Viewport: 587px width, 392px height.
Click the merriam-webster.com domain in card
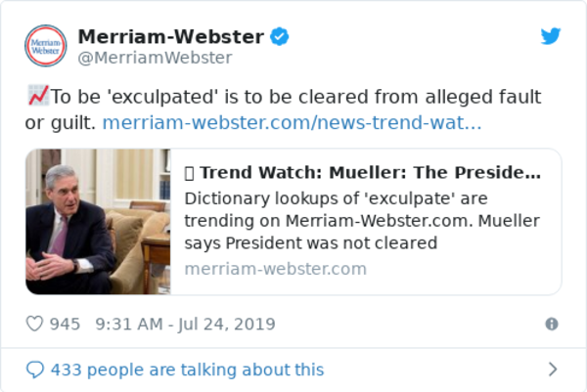coord(276,269)
